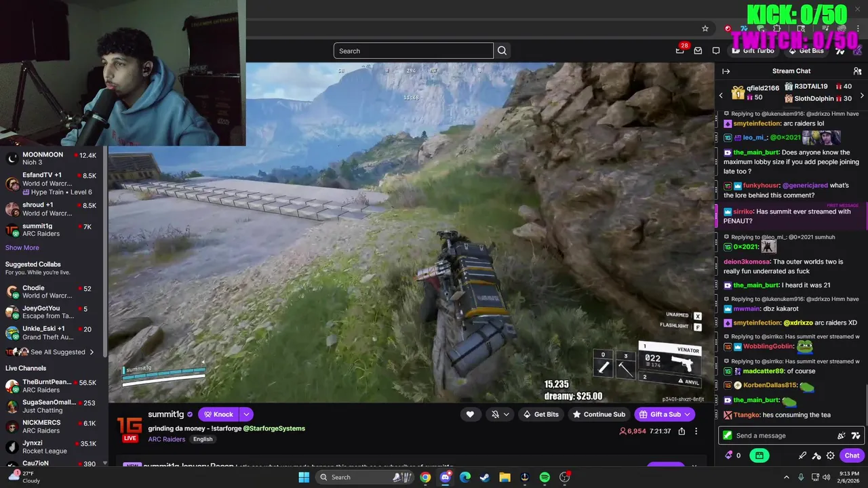
Task: Open the stream more options menu
Action: click(696, 431)
